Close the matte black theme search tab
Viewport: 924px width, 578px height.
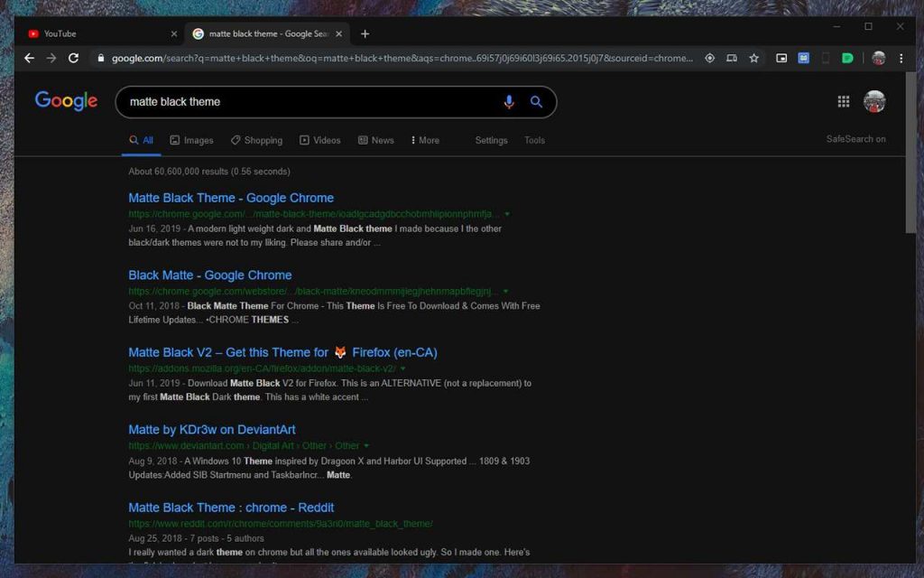point(339,33)
